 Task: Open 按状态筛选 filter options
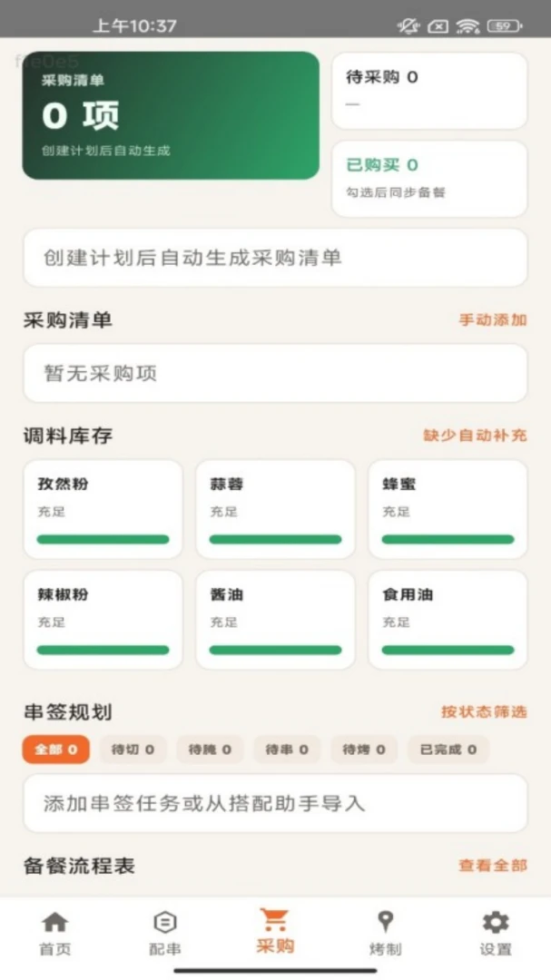484,712
